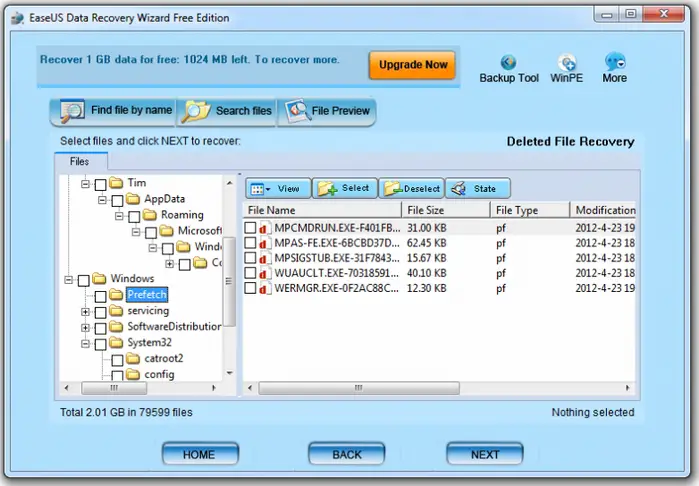This screenshot has height=486, width=699.
Task: Click folder tree scroll down arrow
Action: pos(230,373)
